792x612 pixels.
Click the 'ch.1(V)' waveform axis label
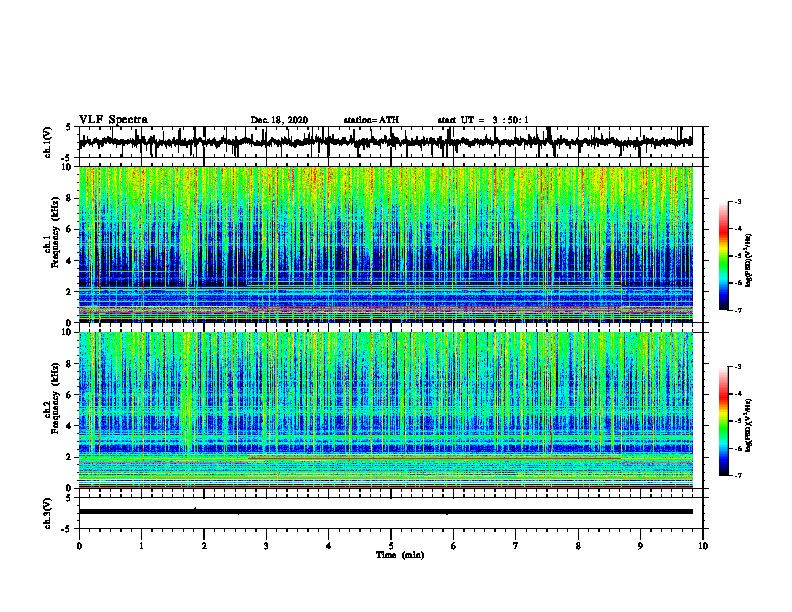point(48,142)
